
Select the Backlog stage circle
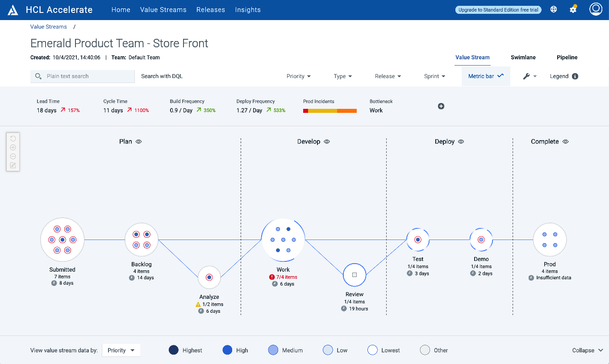tap(142, 240)
